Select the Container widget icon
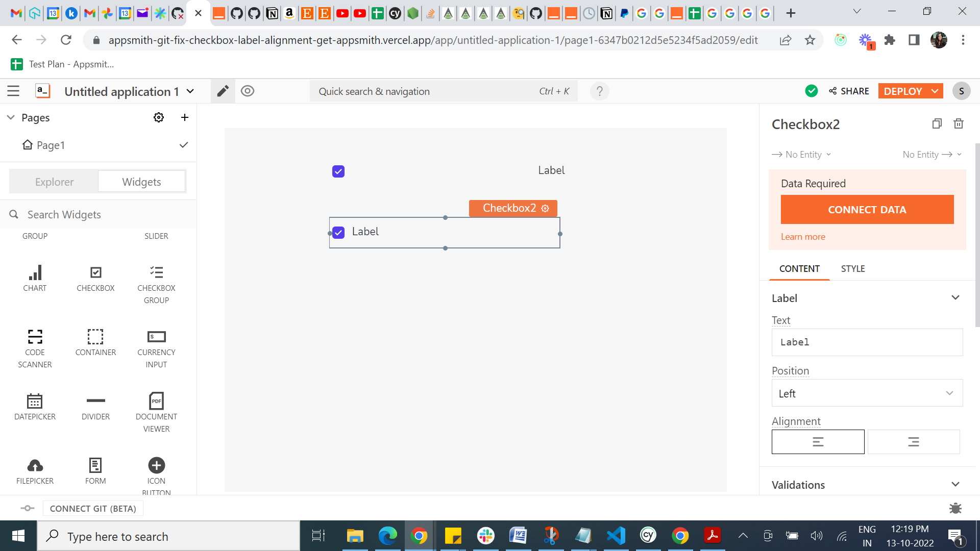This screenshot has height=551, width=980. tap(95, 337)
